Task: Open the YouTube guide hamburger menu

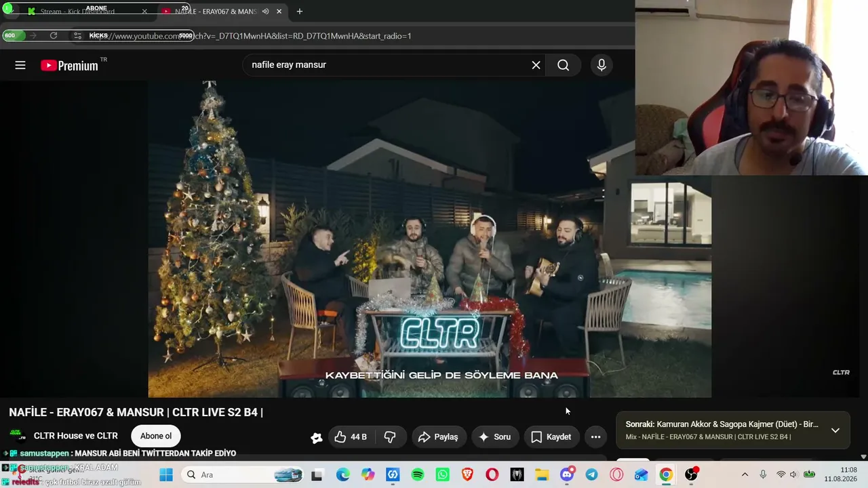Action: pyautogui.click(x=20, y=65)
